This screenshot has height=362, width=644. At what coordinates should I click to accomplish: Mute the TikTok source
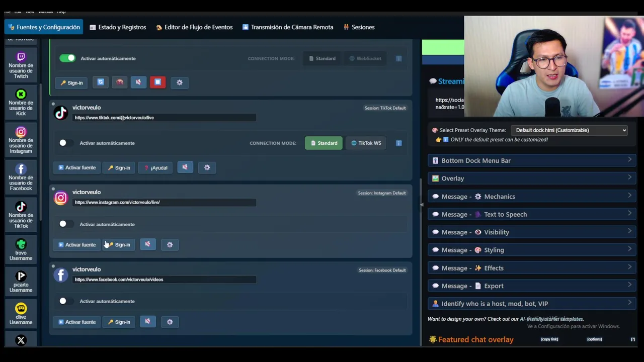pyautogui.click(x=185, y=167)
